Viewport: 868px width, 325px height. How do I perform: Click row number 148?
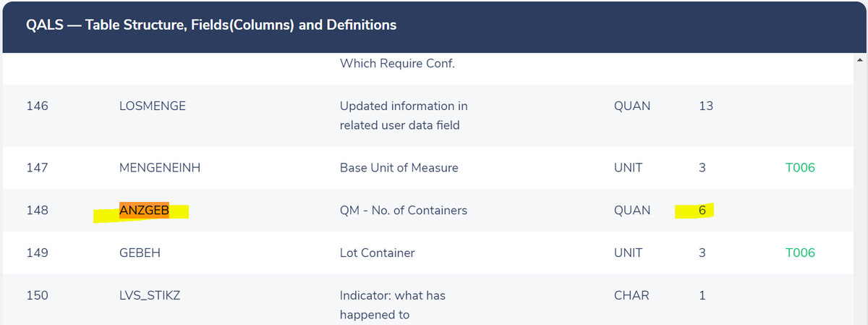37,211
